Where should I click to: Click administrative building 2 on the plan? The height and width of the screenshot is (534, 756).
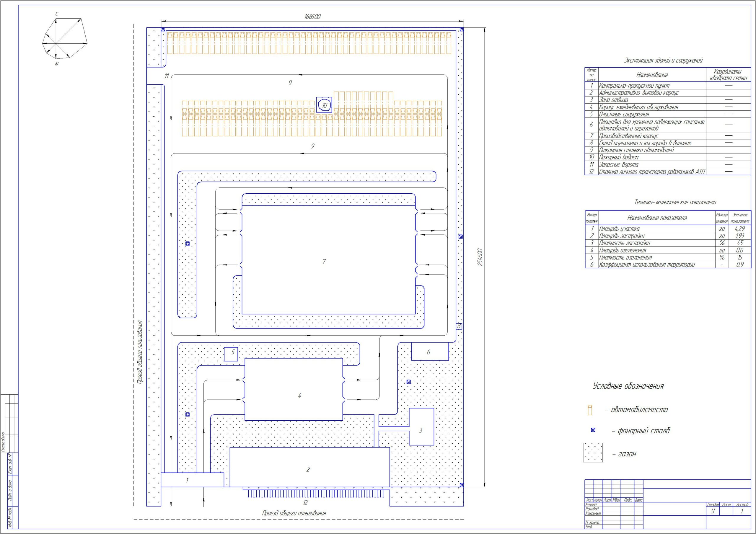coord(309,467)
